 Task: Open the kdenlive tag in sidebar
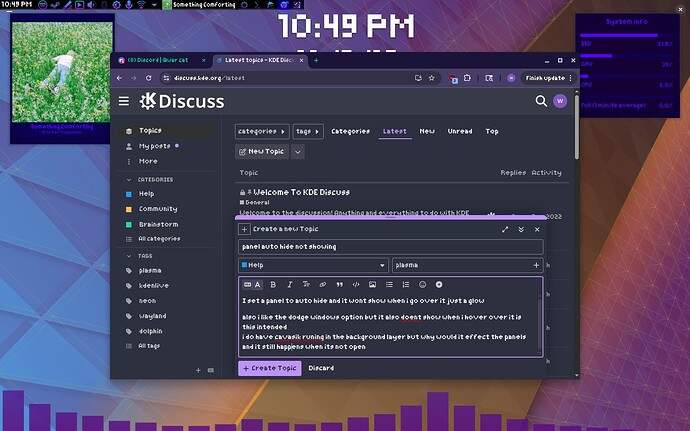[x=154, y=286]
